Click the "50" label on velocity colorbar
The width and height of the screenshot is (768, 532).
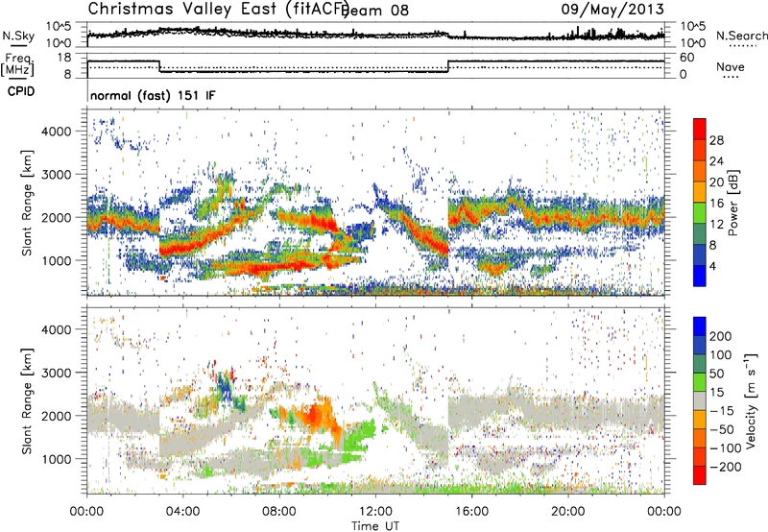pos(717,374)
